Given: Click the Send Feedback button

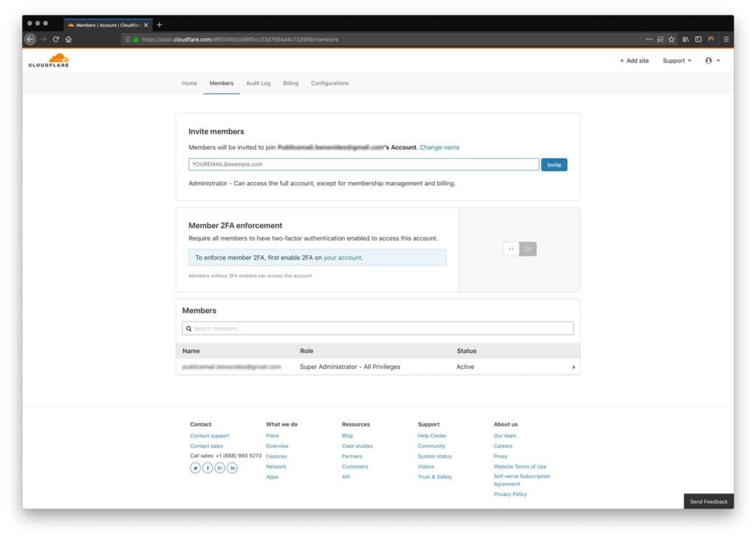Looking at the screenshot, I should 707,501.
